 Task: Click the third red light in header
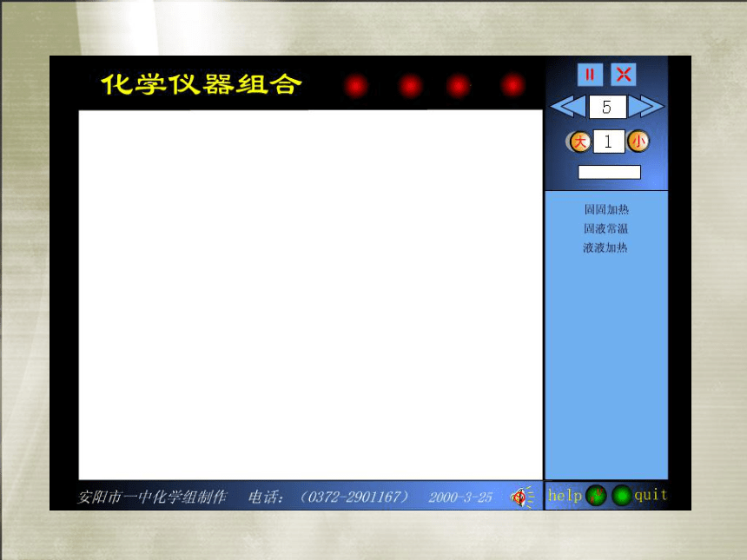[x=459, y=86]
